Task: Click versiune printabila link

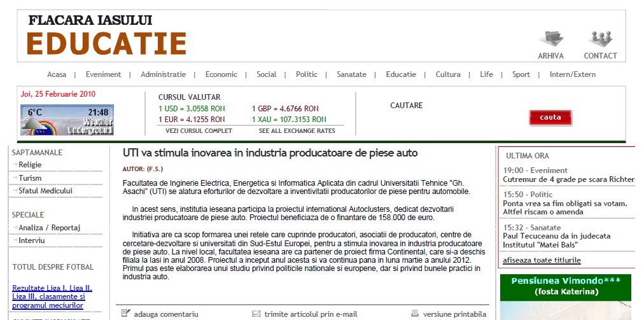Action: [454, 314]
